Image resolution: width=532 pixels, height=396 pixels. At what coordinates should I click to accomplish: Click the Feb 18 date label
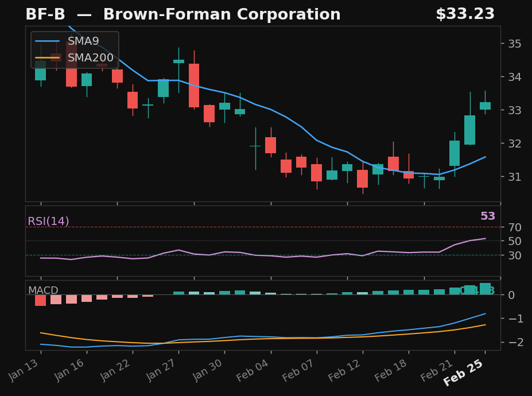tap(390, 370)
